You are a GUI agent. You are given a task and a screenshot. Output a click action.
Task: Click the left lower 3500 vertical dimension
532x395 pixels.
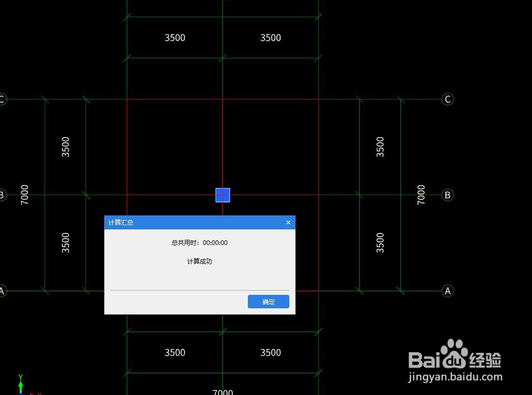65,243
